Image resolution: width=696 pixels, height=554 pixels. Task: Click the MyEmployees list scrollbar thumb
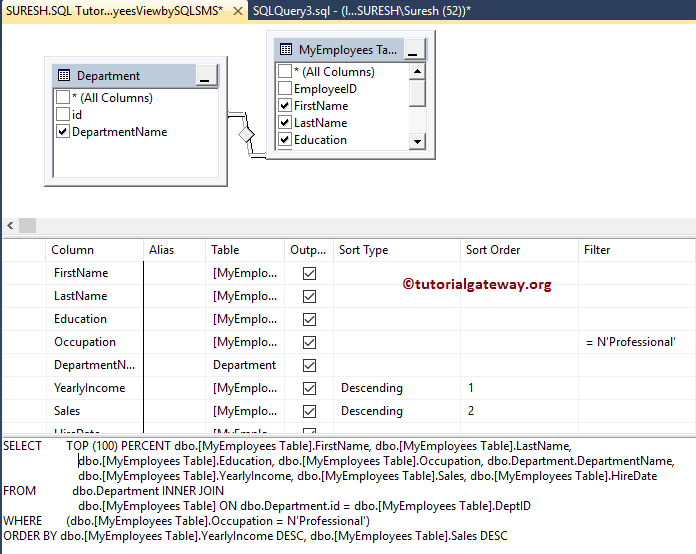(417, 93)
